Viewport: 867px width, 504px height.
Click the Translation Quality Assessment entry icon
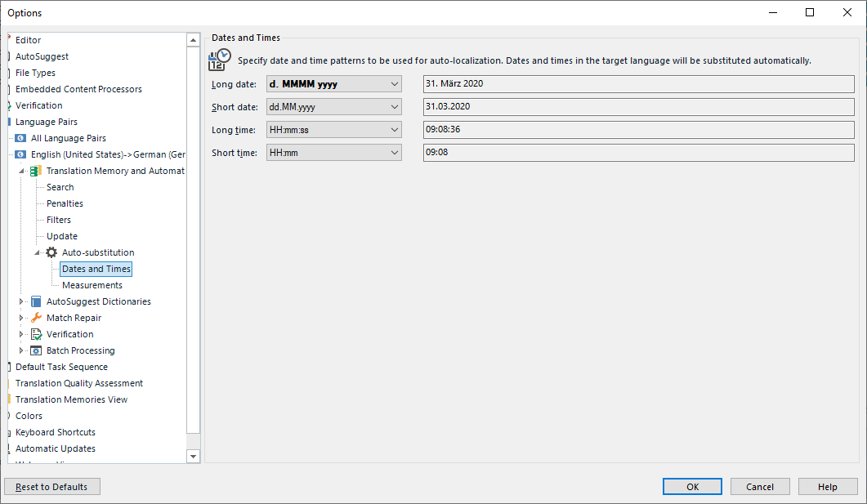[9, 383]
